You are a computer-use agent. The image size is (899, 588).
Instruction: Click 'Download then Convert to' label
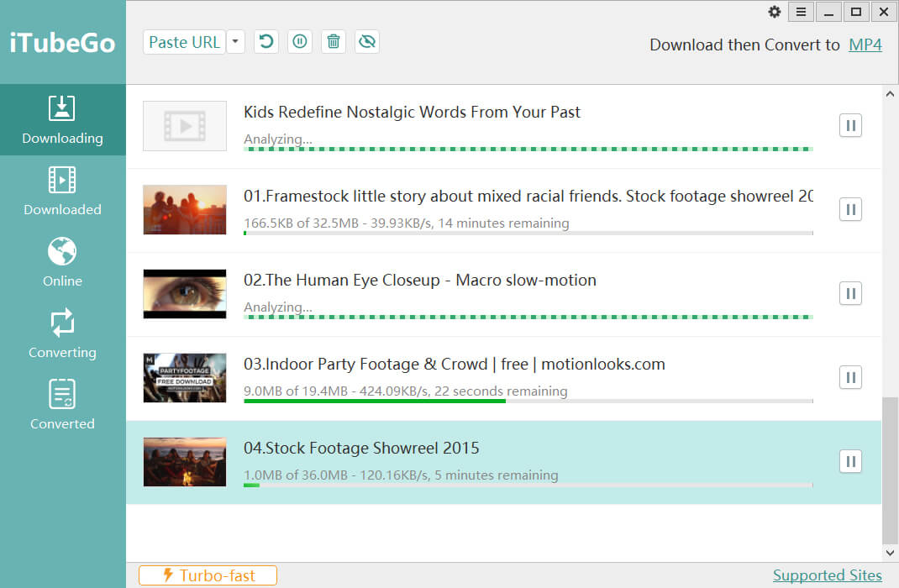[x=744, y=45]
